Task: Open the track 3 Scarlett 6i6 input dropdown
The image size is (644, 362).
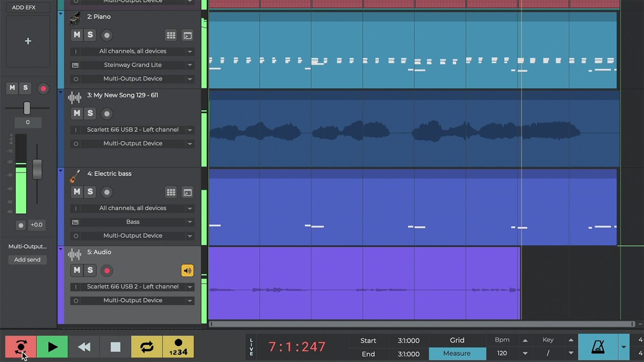Action: [x=132, y=130]
